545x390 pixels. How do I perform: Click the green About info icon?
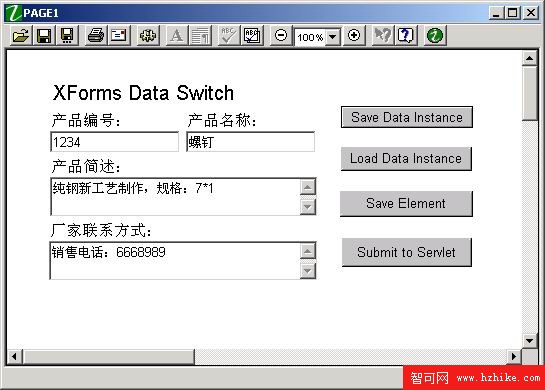click(x=435, y=35)
